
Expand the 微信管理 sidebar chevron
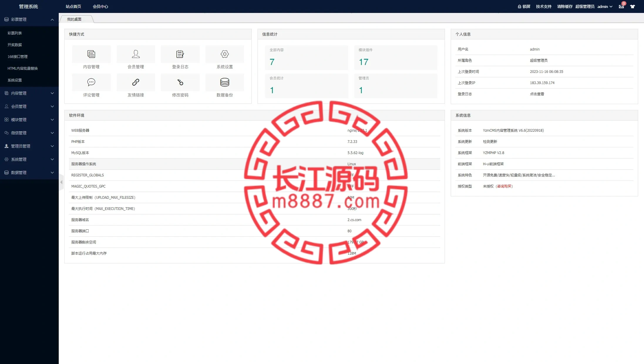coord(52,133)
